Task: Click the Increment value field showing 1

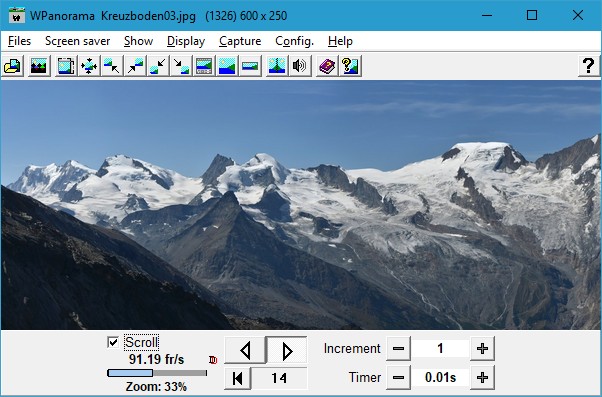Action: 440,349
